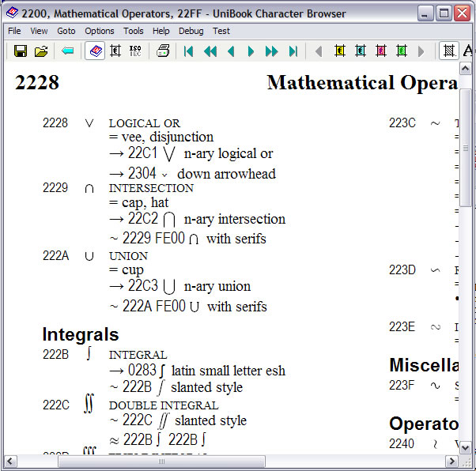Click the Save icon in the toolbar

coord(21,51)
